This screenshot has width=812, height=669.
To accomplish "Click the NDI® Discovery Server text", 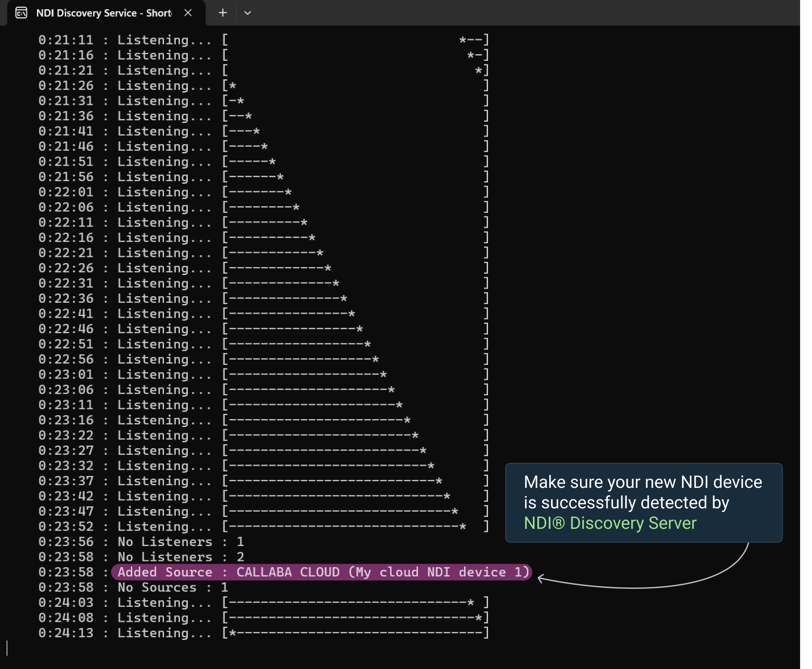I will point(610,523).
